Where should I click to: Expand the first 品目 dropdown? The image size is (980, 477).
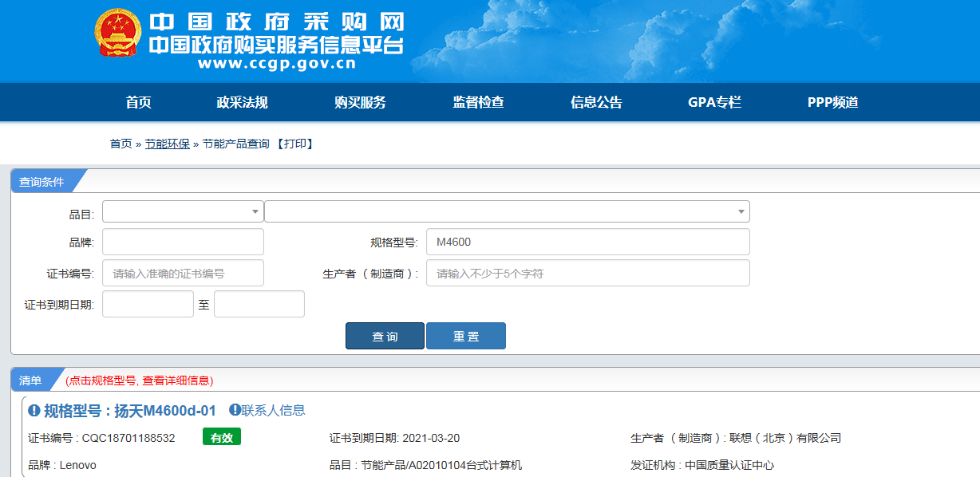click(183, 211)
